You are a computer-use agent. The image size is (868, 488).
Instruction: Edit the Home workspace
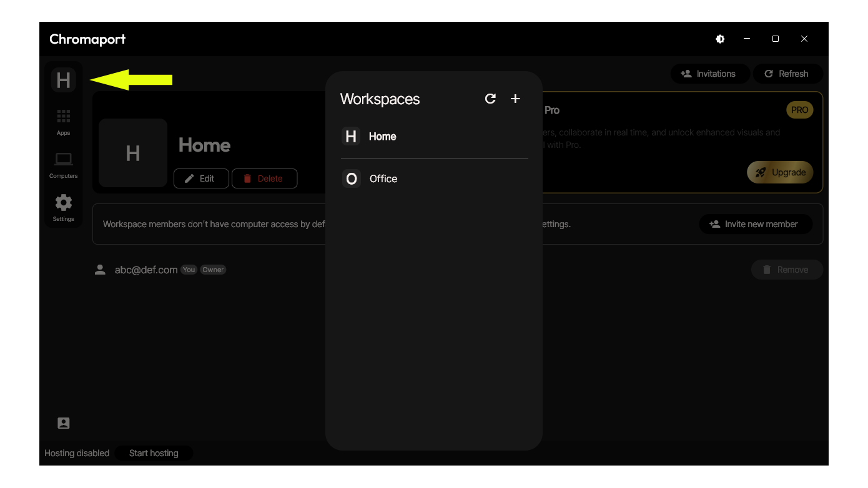coord(200,178)
